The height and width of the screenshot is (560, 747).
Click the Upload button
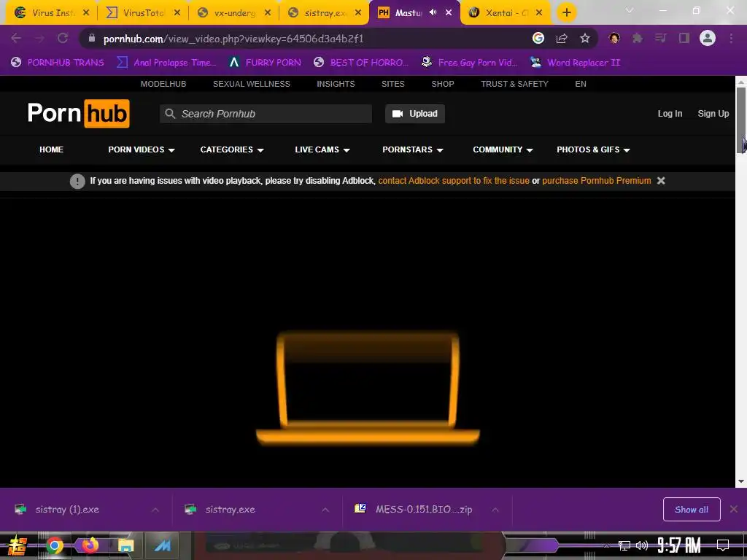click(x=415, y=114)
